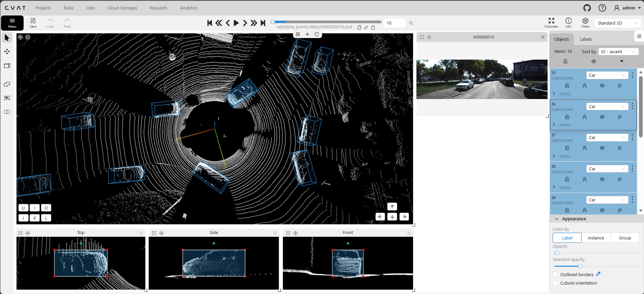Change label dropdown of object 35
Screen dimensions: 644x294
(x=607, y=75)
